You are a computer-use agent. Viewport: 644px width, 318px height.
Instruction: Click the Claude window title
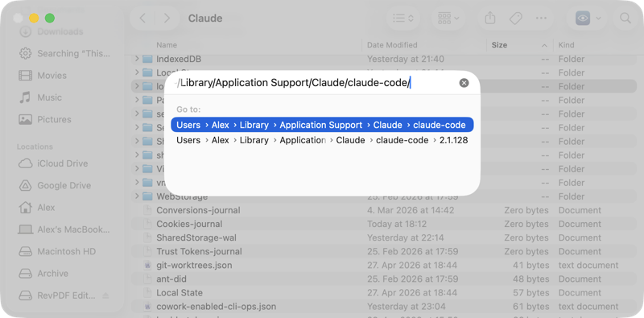(205, 18)
